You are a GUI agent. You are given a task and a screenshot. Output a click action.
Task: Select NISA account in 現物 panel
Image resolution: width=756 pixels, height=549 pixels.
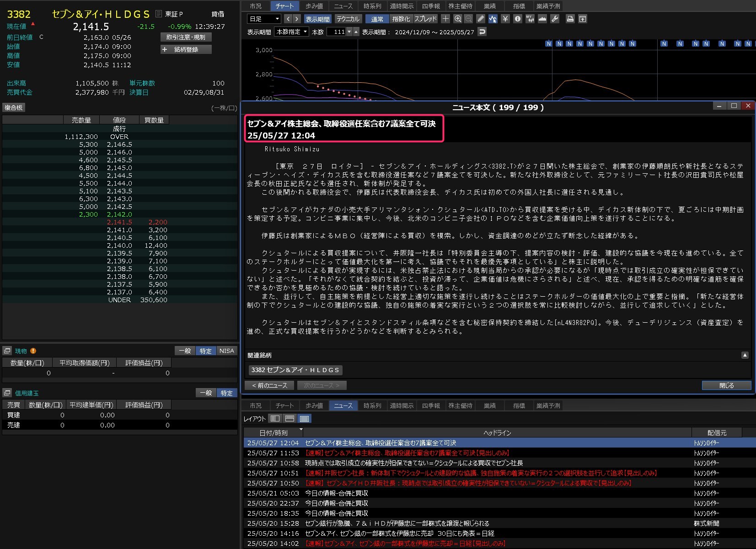(x=226, y=351)
